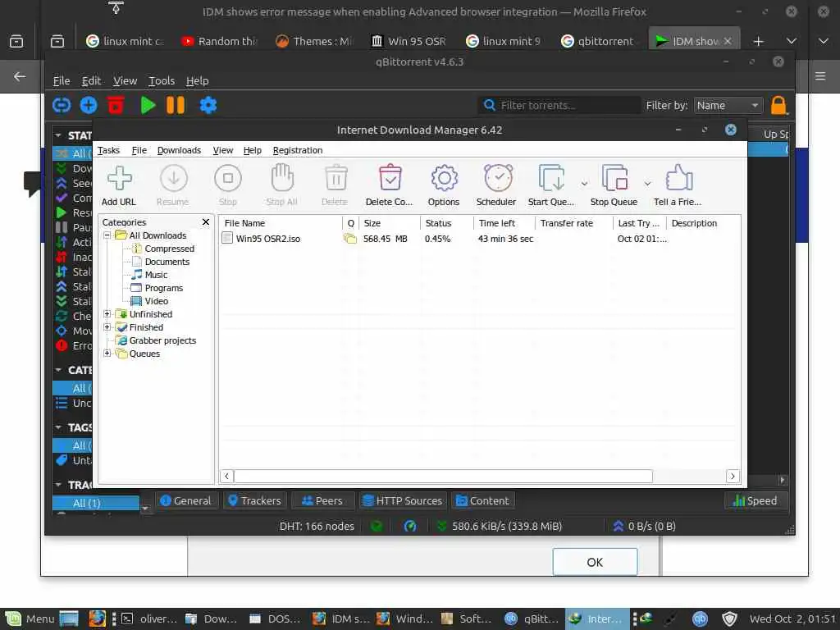Expand the Unfinished category node
840x630 pixels.
(x=107, y=314)
